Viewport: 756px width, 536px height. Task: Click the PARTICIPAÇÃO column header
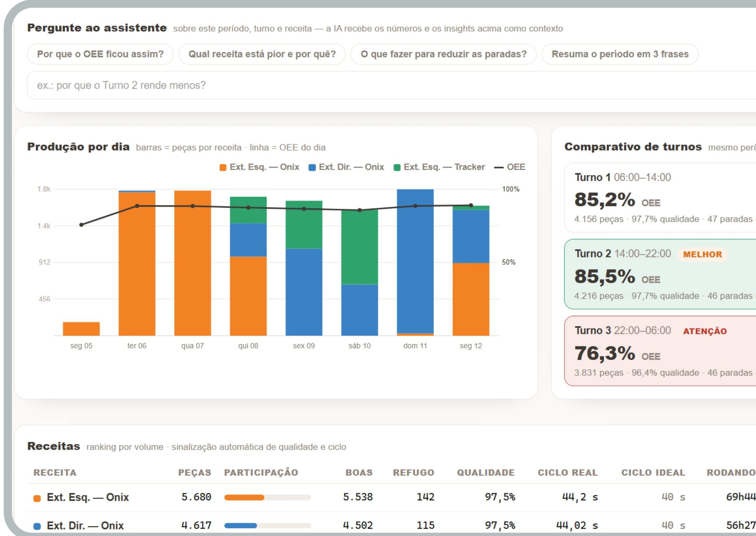(261, 472)
